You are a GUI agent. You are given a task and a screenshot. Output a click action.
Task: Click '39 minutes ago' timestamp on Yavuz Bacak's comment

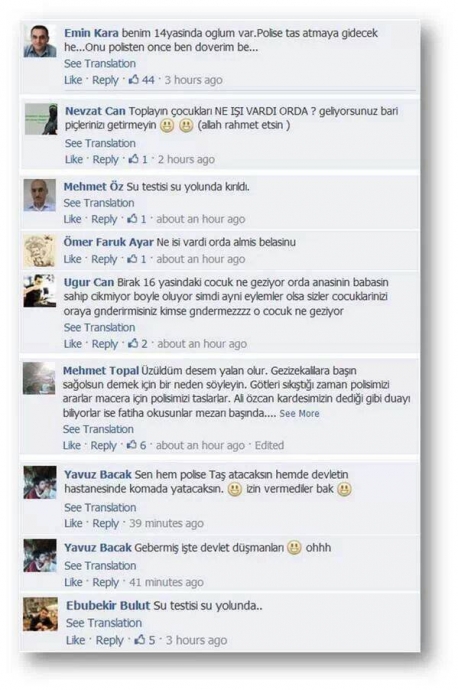(166, 523)
